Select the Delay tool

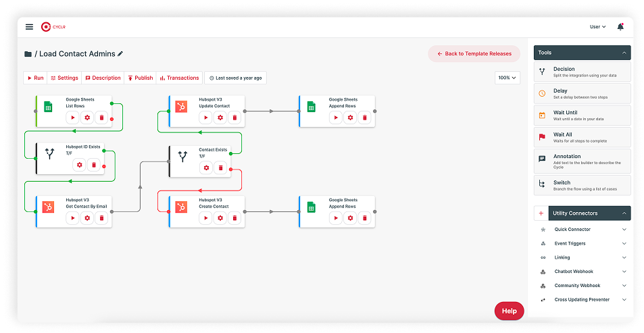click(582, 94)
